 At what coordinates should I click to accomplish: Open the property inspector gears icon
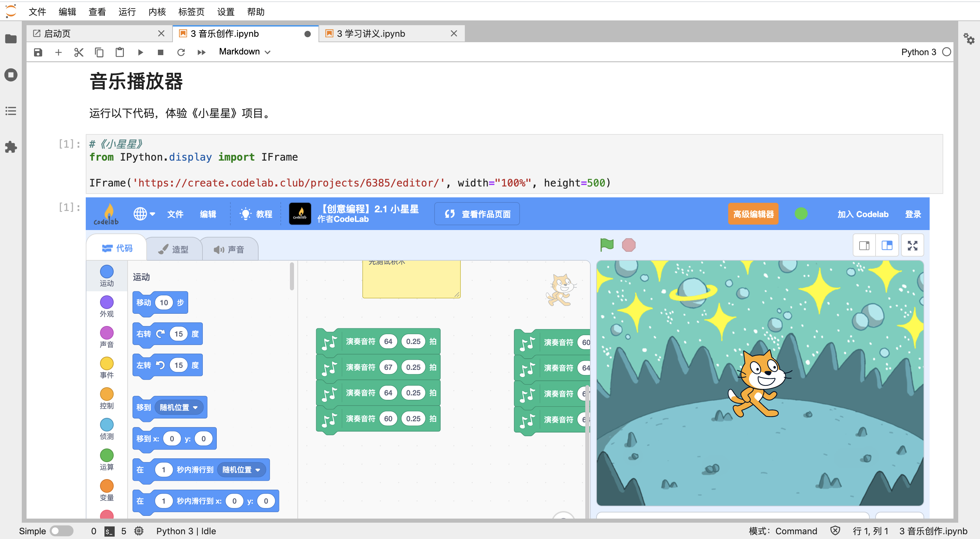point(968,39)
